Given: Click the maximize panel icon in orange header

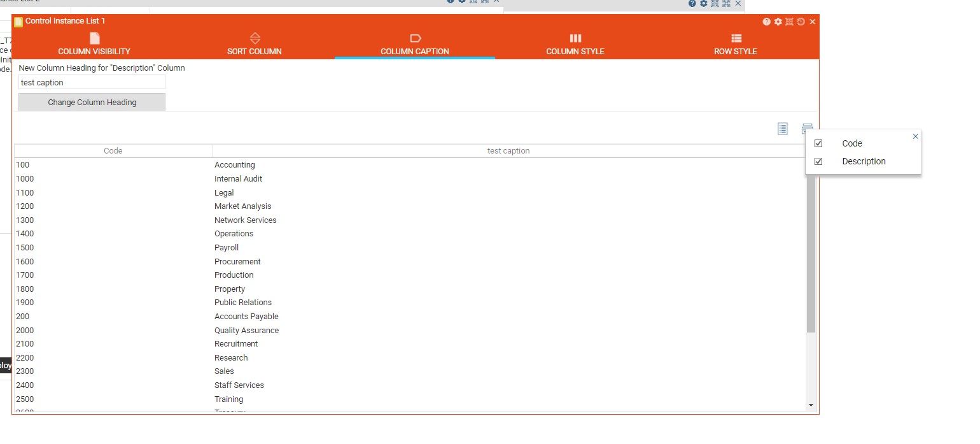Looking at the screenshot, I should [789, 22].
